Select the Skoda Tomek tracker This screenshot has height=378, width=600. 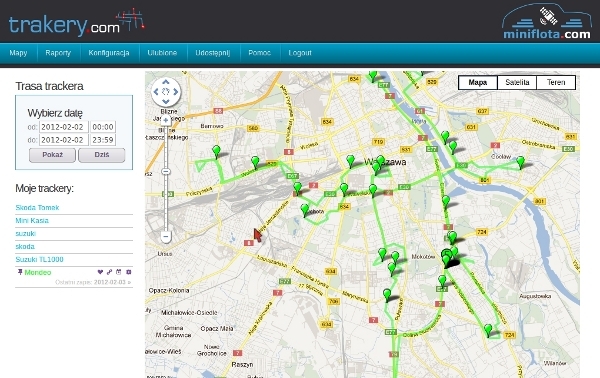[x=37, y=207]
